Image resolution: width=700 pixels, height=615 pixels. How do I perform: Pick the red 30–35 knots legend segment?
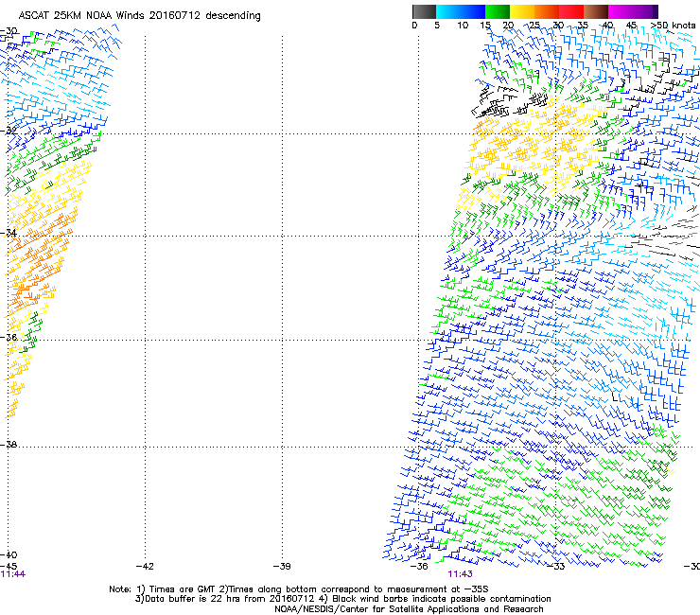point(571,11)
